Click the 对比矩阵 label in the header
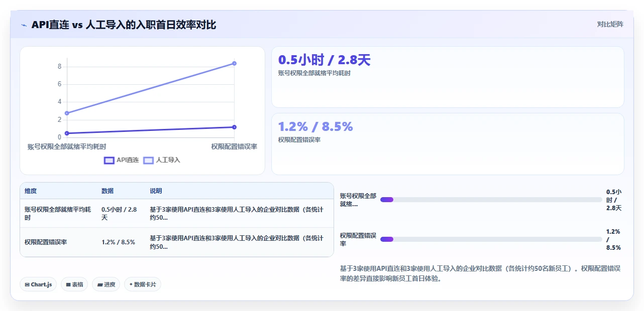Viewport: 644px width, 311px height. point(610,24)
